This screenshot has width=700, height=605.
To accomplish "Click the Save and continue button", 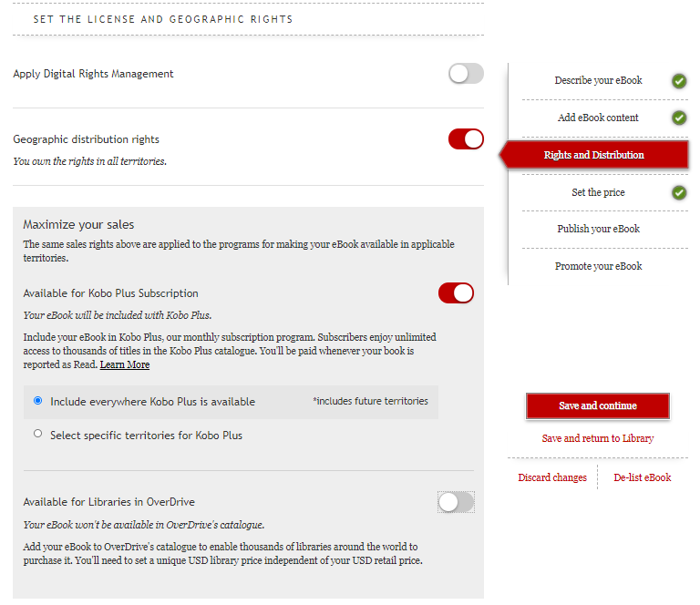I will click(x=598, y=405).
